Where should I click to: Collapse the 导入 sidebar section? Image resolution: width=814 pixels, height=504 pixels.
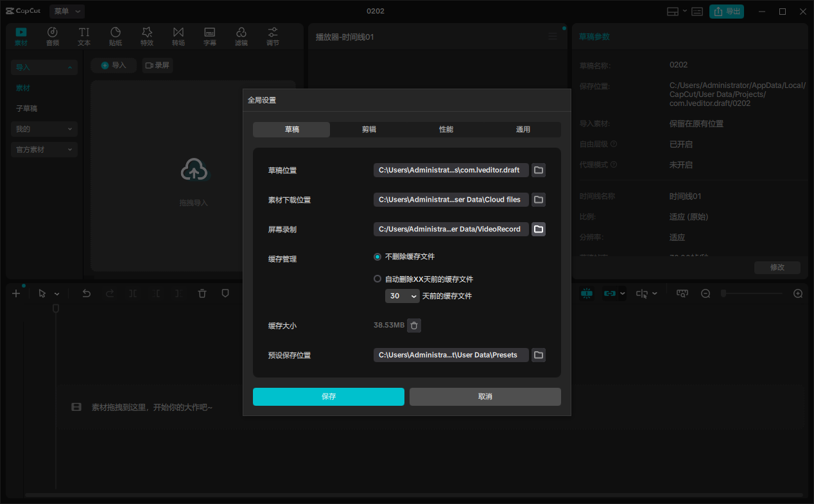pos(44,67)
